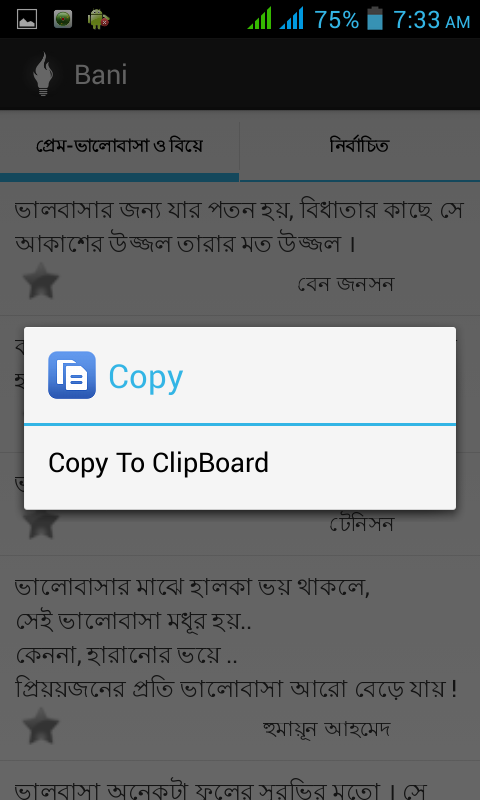
Task: Toggle favorite star for টেনিসন quote
Action: (41, 522)
